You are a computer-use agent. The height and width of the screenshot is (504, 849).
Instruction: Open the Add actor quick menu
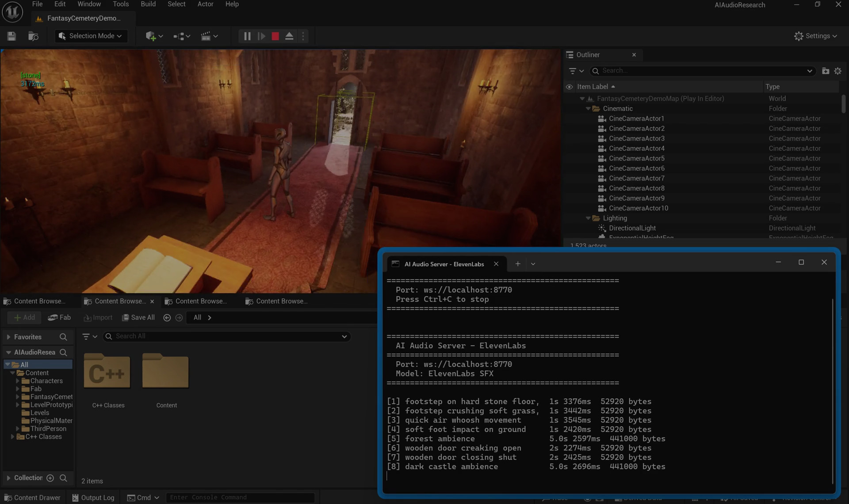(154, 36)
